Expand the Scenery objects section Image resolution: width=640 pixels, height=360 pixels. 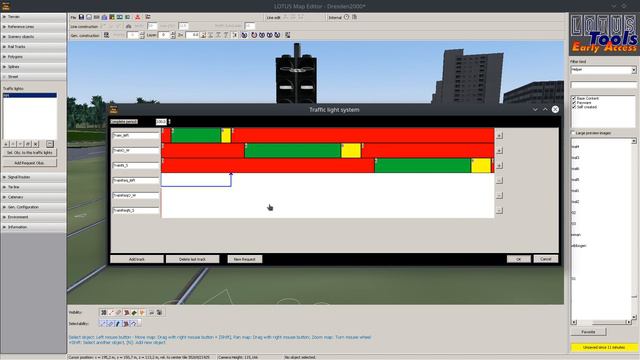[x=33, y=37]
